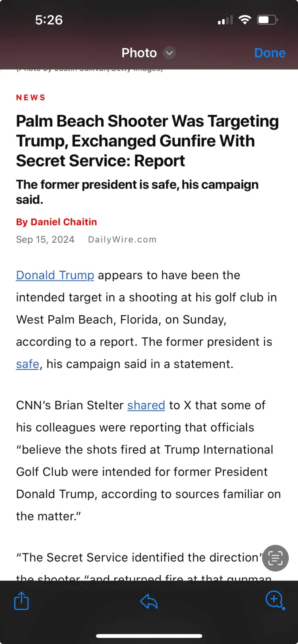Screen dimensions: 298x644
Task: Tap the reply arrow icon
Action: click(149, 601)
